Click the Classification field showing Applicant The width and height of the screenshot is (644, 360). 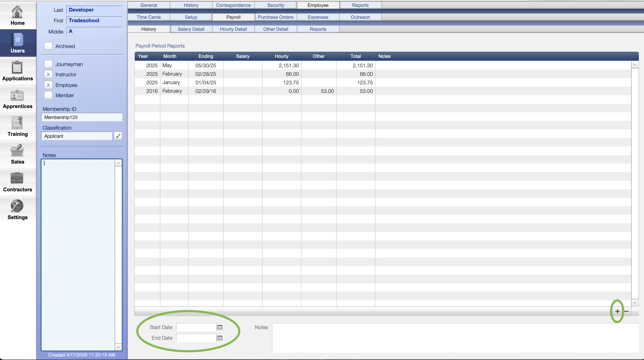[x=77, y=136]
